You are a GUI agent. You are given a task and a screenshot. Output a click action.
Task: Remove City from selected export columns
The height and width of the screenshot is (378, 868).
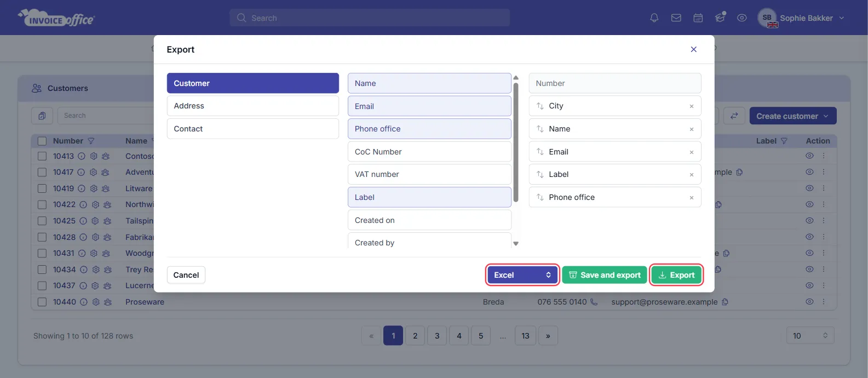point(692,106)
